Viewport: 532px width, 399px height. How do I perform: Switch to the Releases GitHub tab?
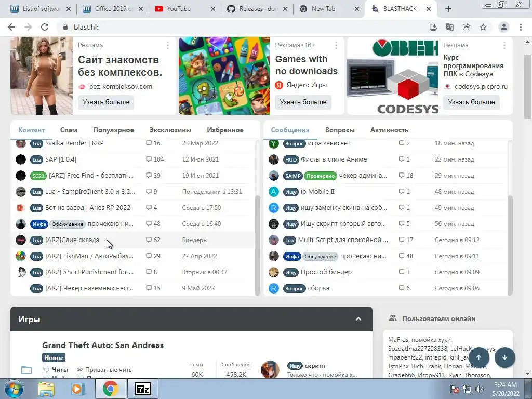(258, 9)
